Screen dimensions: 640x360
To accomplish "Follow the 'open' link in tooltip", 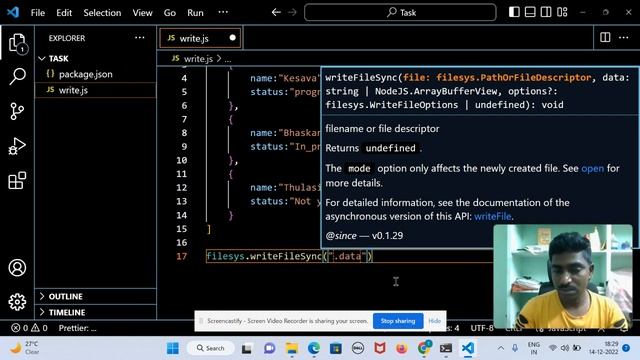I will (592, 168).
